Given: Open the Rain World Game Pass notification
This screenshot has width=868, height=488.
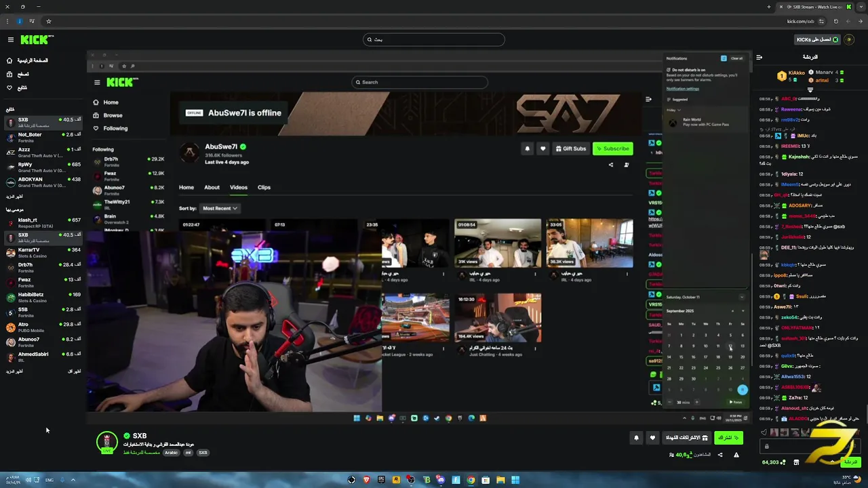Looking at the screenshot, I should (x=705, y=122).
